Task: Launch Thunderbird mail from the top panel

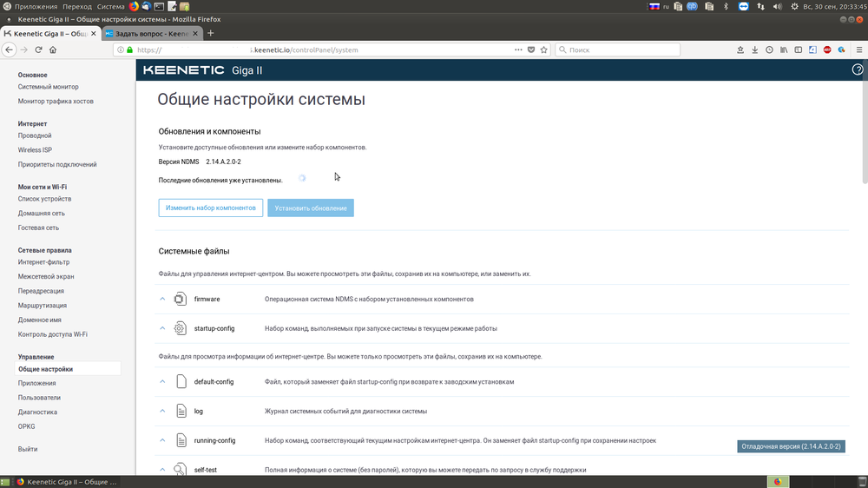Action: point(147,7)
